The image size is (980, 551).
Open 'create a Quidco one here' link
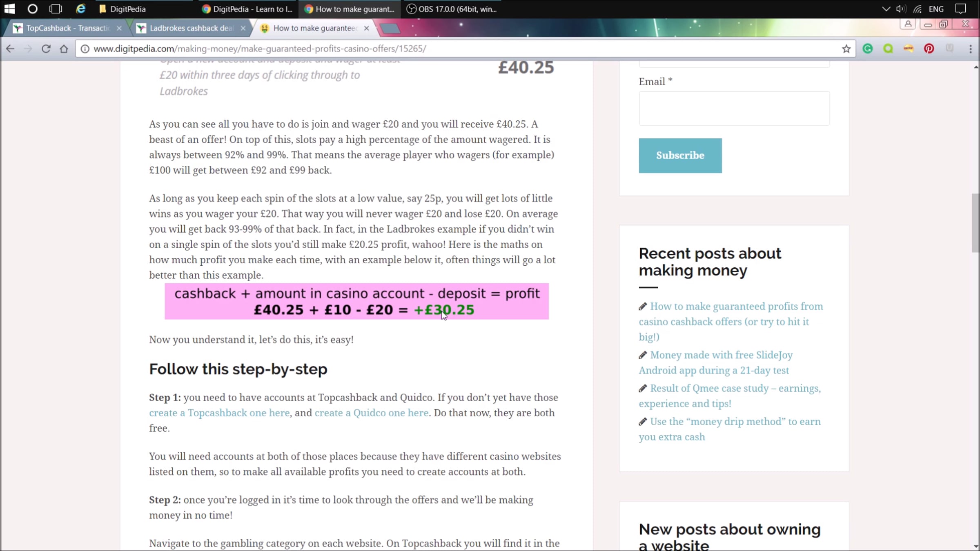pyautogui.click(x=371, y=413)
